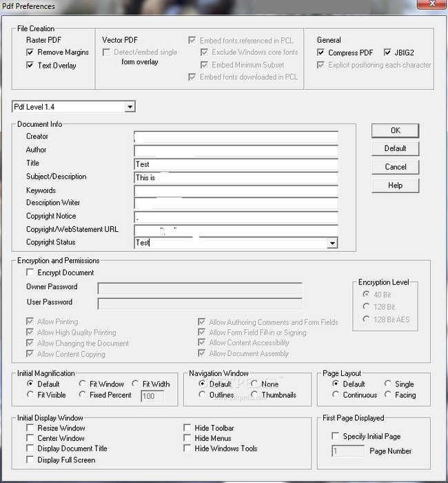Select Fit Width magnification radio
This screenshot has height=483, width=448.
point(135,384)
